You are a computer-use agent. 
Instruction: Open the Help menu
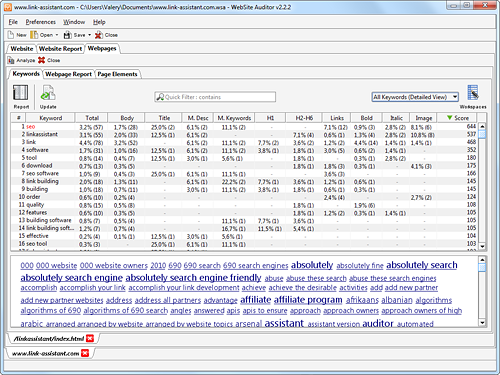coord(99,22)
